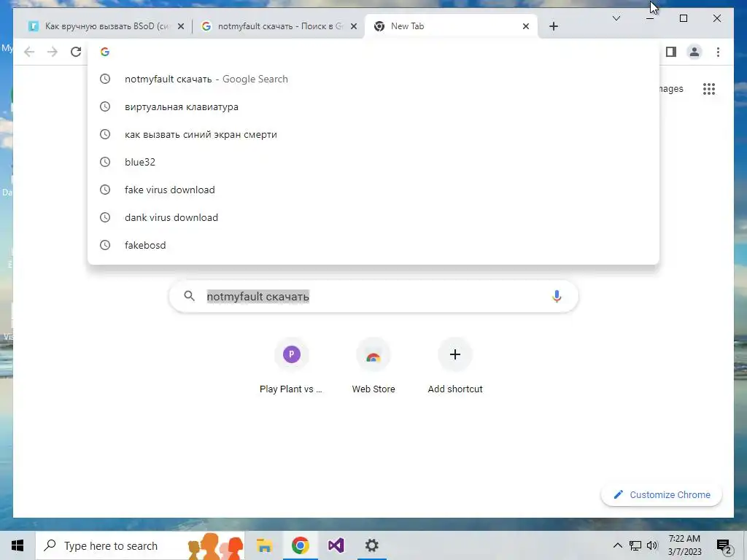This screenshot has width=747, height=560.
Task: Toggle the side panel icon
Action: click(671, 52)
